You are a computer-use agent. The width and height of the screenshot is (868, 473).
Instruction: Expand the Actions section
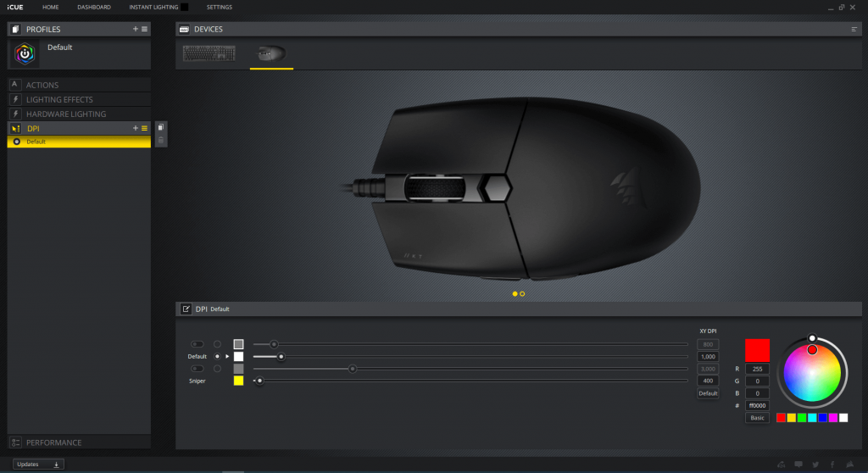79,85
